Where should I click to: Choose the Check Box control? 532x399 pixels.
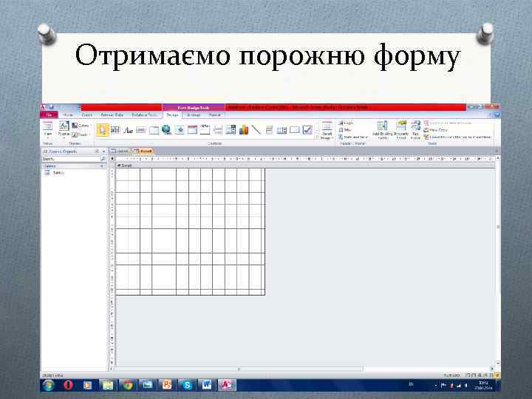[x=307, y=130]
